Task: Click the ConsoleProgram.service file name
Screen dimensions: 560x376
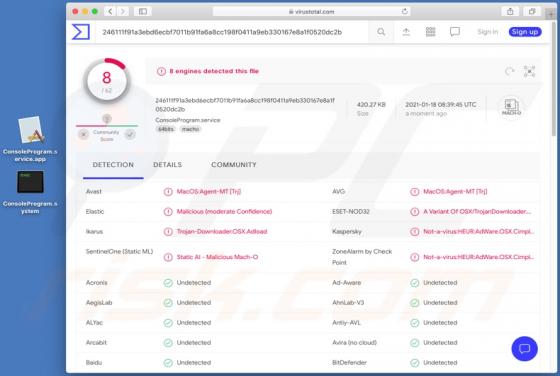Action: [188, 120]
